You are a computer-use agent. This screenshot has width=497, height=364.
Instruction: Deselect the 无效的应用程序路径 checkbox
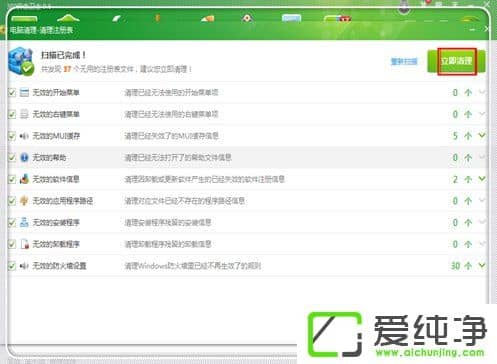[12, 201]
